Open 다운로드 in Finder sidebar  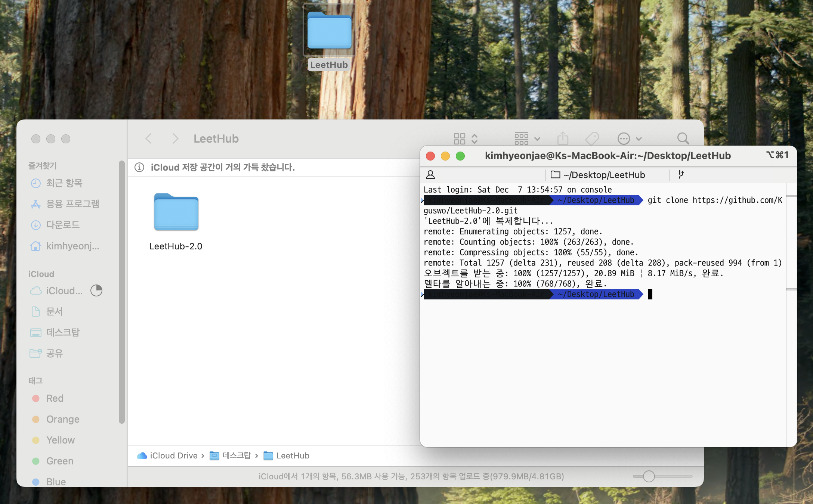click(62, 225)
